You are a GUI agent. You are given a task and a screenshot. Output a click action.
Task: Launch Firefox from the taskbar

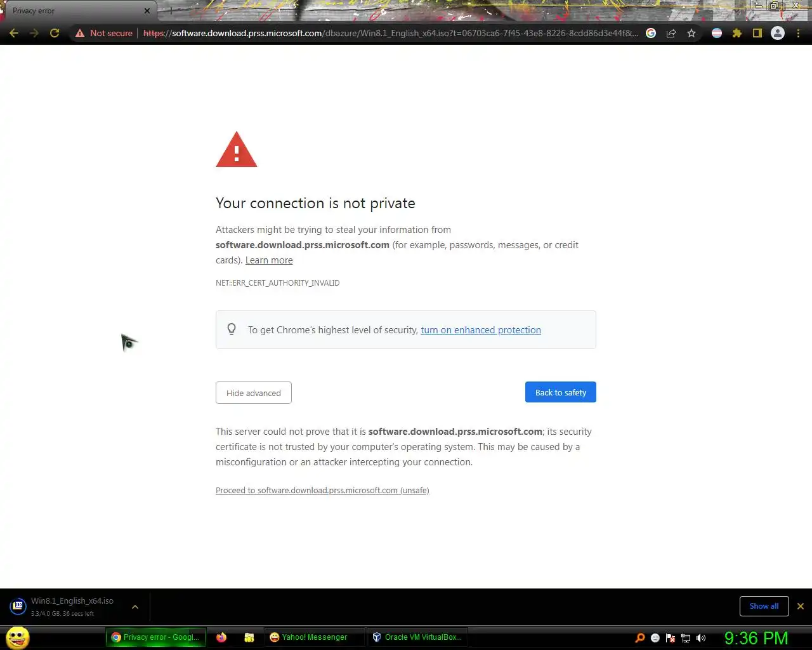pos(221,637)
